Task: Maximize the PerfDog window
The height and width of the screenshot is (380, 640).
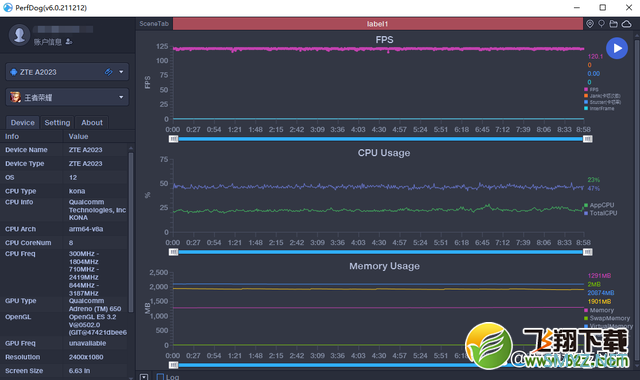Action: (602, 7)
